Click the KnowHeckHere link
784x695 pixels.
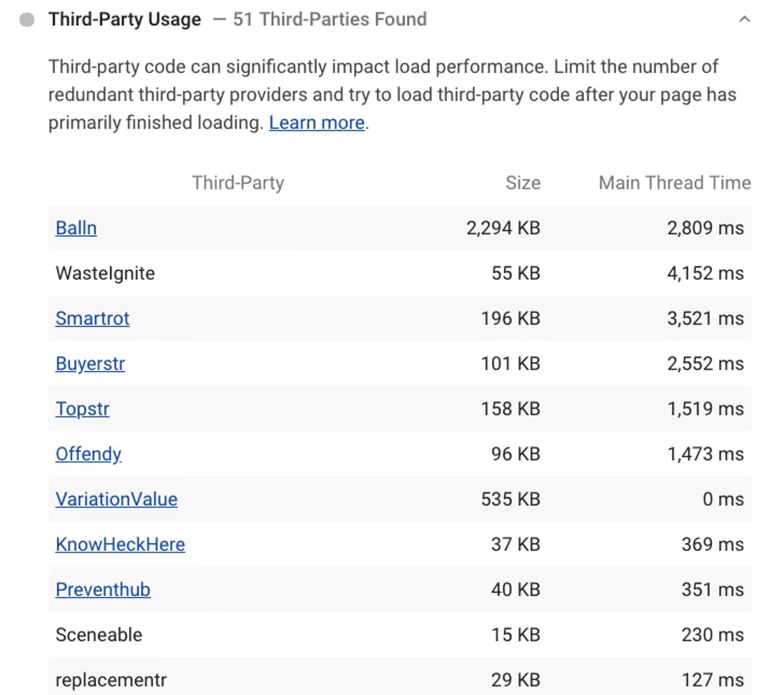120,544
